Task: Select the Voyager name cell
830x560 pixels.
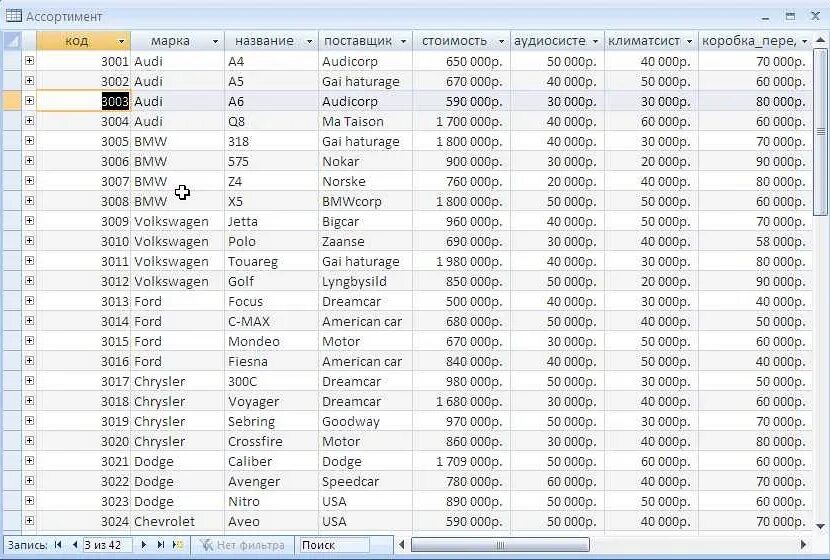Action: pos(272,402)
